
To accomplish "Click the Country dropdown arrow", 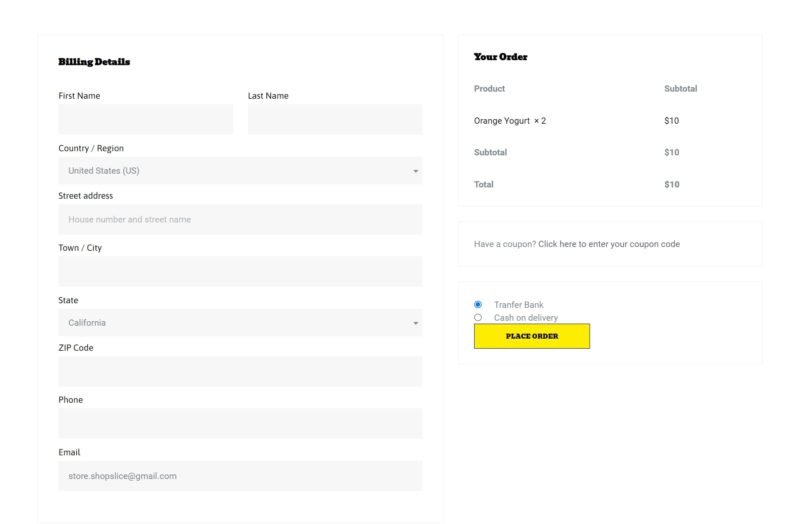I will [415, 171].
